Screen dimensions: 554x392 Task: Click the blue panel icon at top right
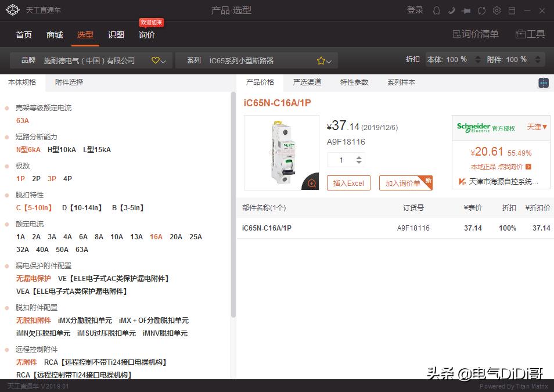(x=544, y=83)
